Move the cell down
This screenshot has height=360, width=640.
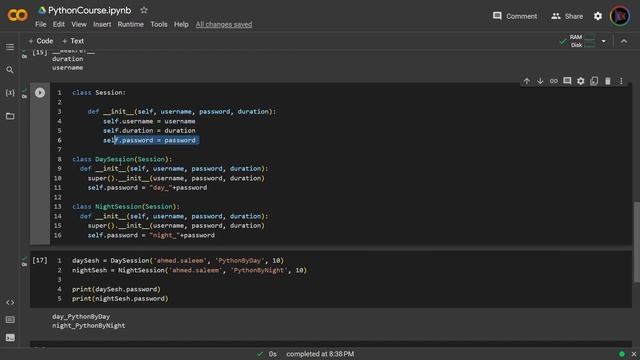click(540, 81)
